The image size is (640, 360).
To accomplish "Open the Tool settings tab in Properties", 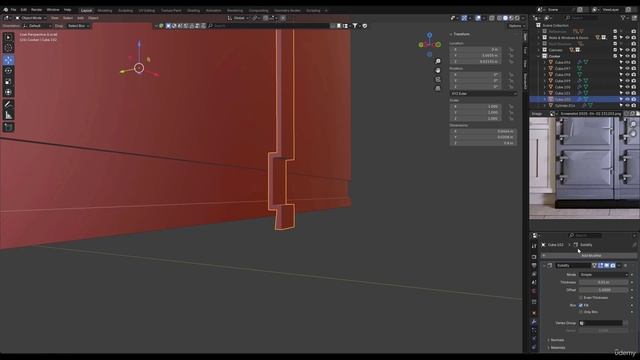I will [x=534, y=246].
